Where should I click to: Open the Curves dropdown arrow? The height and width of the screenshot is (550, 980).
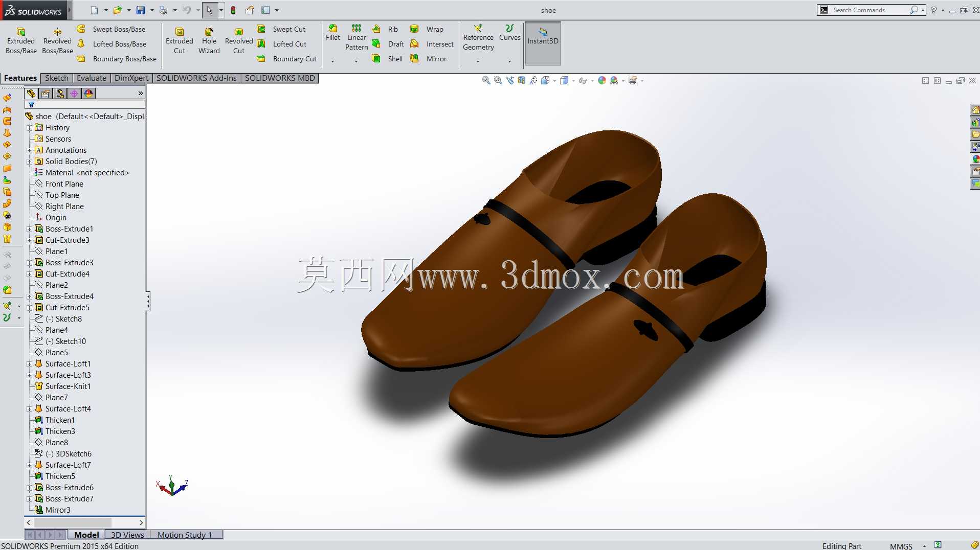(x=510, y=61)
